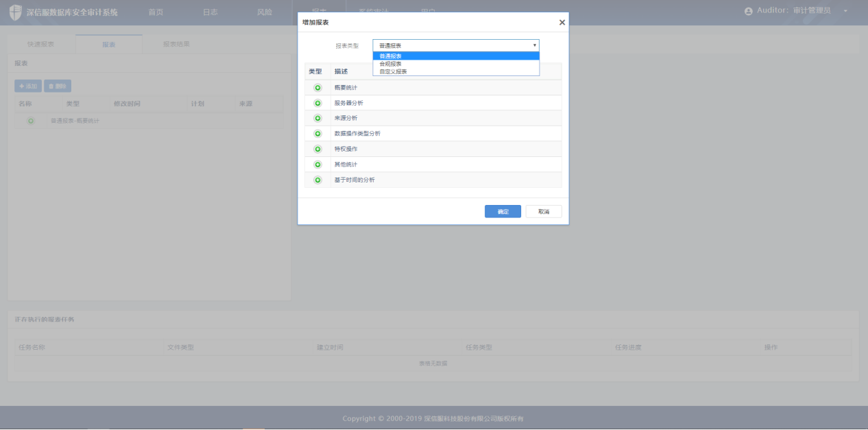Click the plus icon beside 基于时间的分析

[317, 180]
